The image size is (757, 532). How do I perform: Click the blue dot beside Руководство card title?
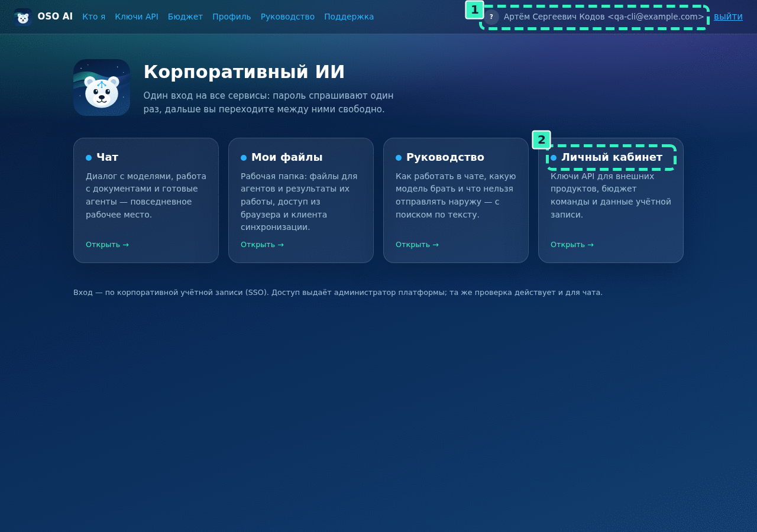click(399, 158)
